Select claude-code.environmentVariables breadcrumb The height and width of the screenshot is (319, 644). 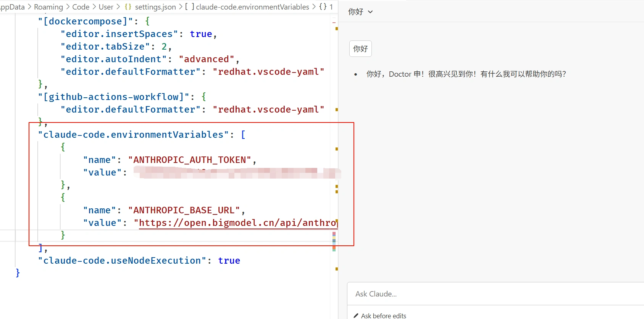coord(252,7)
